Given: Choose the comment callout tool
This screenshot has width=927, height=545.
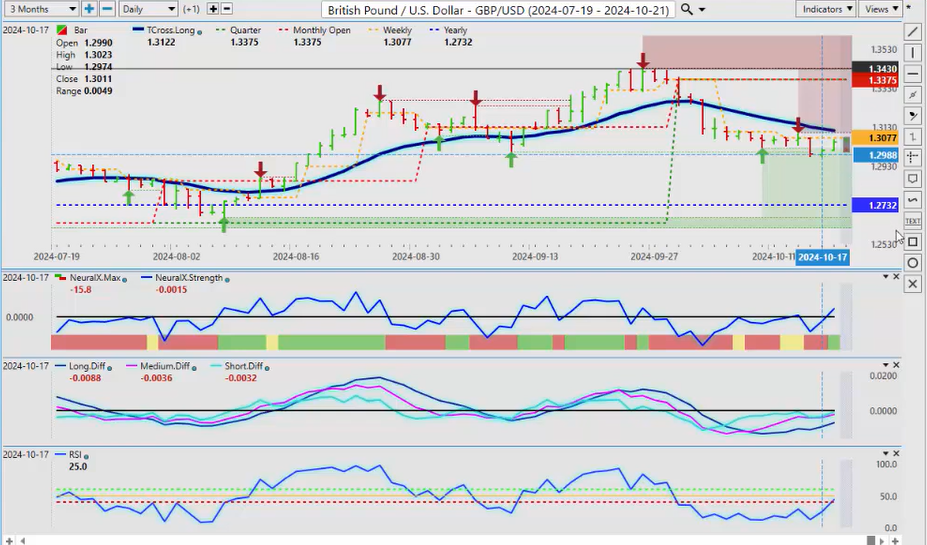Looking at the screenshot, I should [x=913, y=179].
